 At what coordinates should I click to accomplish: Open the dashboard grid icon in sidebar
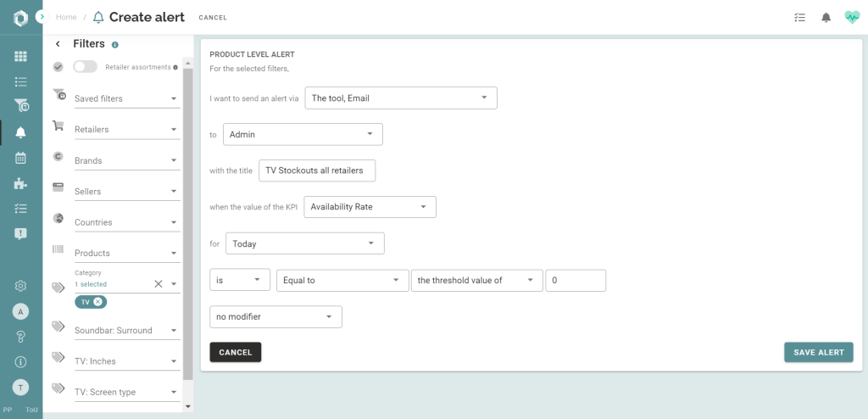pyautogui.click(x=20, y=56)
